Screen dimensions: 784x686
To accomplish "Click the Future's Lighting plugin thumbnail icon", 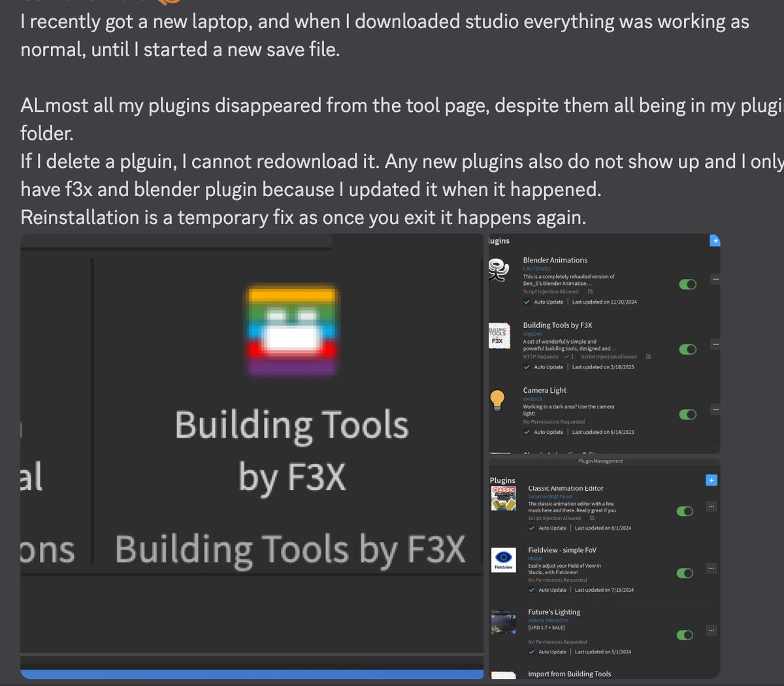I will click(x=504, y=622).
